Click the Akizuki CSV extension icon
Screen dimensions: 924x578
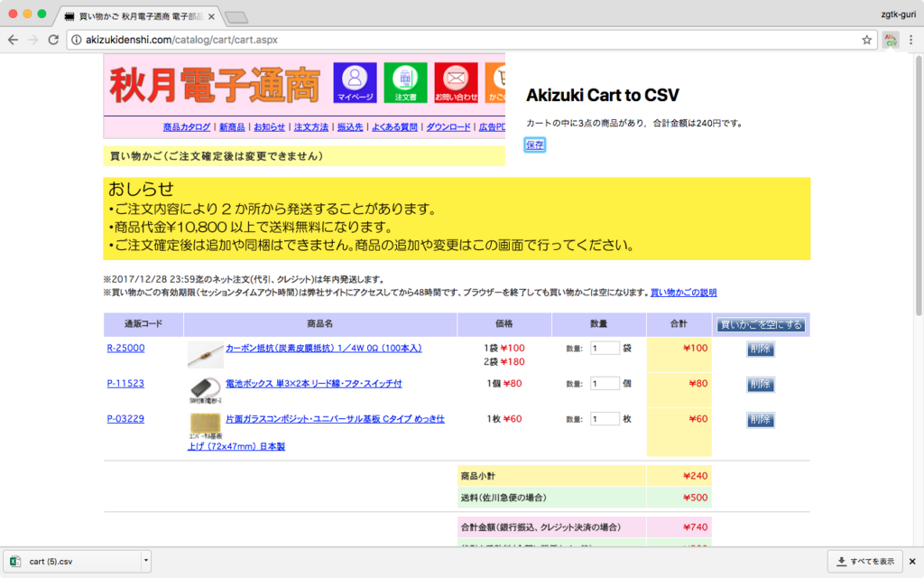pyautogui.click(x=891, y=40)
